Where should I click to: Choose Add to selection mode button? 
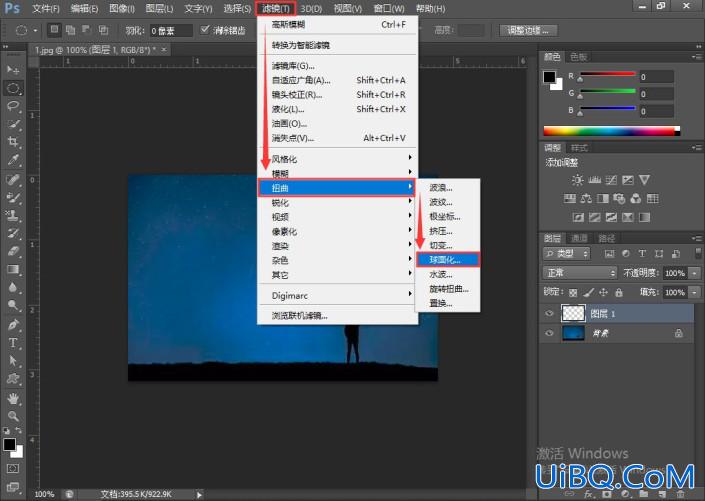coord(70,30)
